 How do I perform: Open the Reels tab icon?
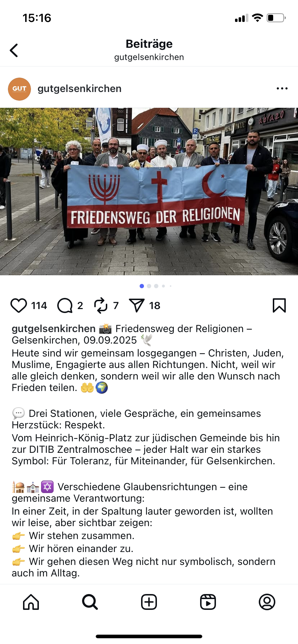click(x=208, y=602)
